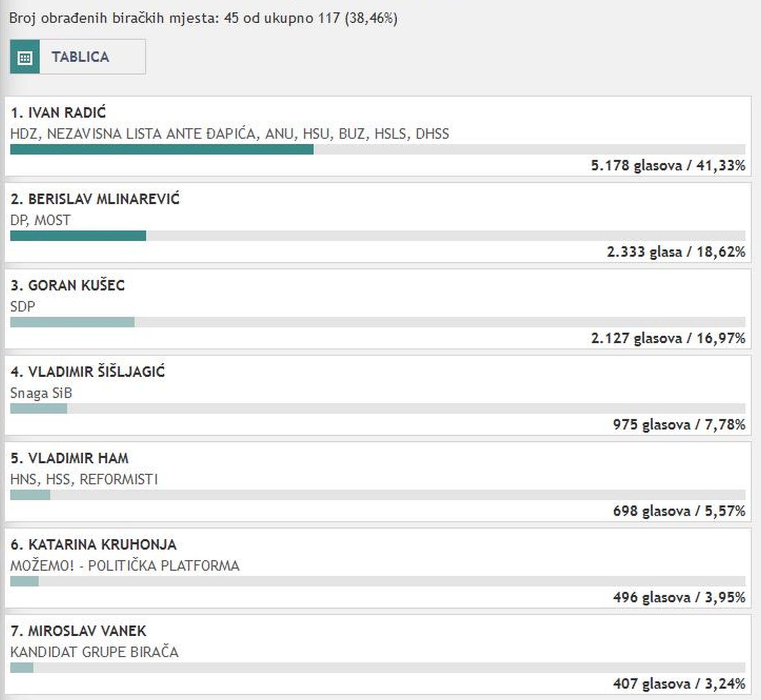Click the MOŽEMO! - POLITIČKA PLATFORMA label
This screenshot has width=761, height=700.
(125, 566)
